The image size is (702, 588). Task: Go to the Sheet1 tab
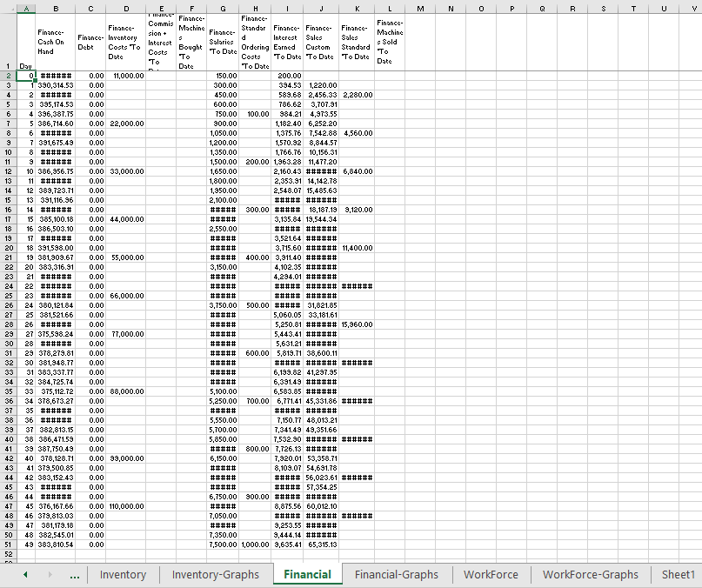click(x=678, y=575)
